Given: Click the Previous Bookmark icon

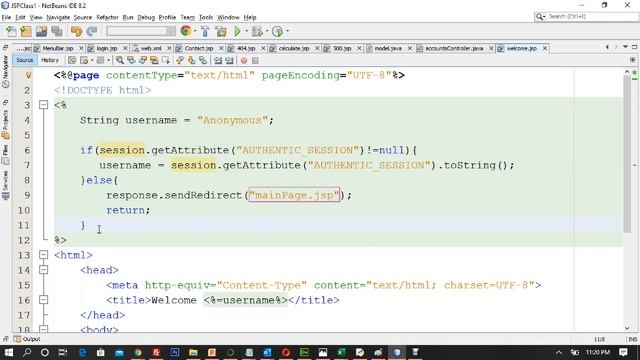Looking at the screenshot, I should click(x=180, y=60).
